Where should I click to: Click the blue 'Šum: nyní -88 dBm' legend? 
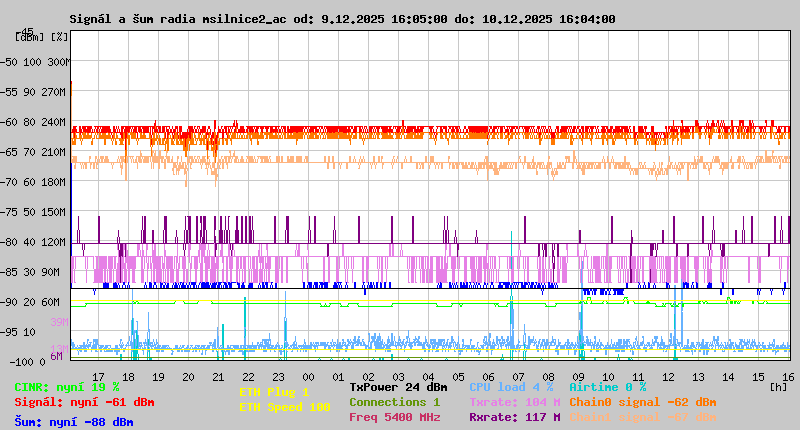click(74, 422)
